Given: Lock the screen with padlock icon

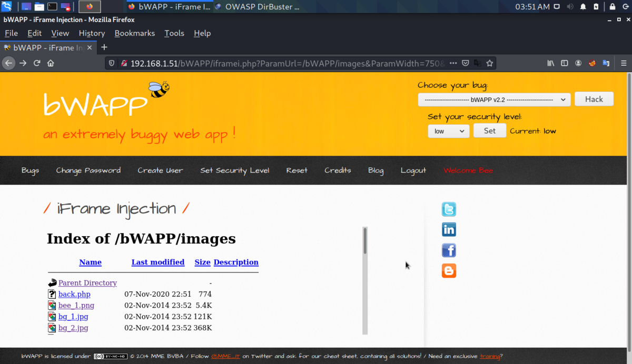Looking at the screenshot, I should (x=613, y=7).
